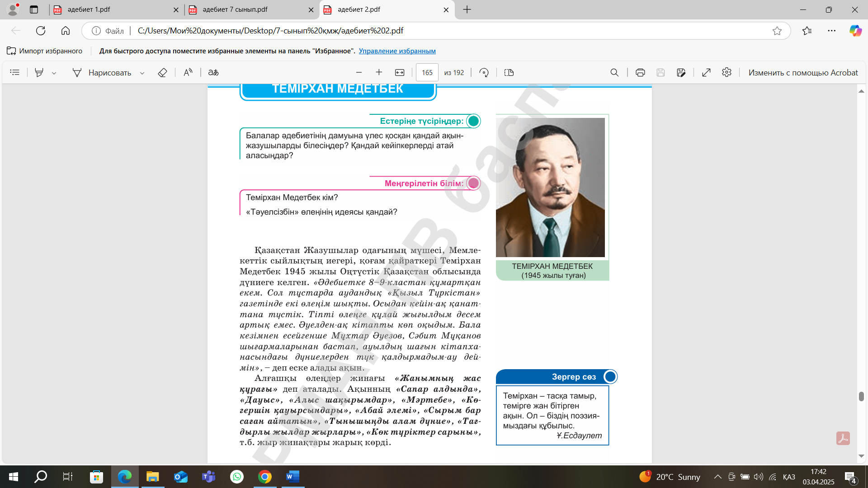868x488 pixels.
Task: Enter full screen PDF view
Action: click(x=706, y=72)
